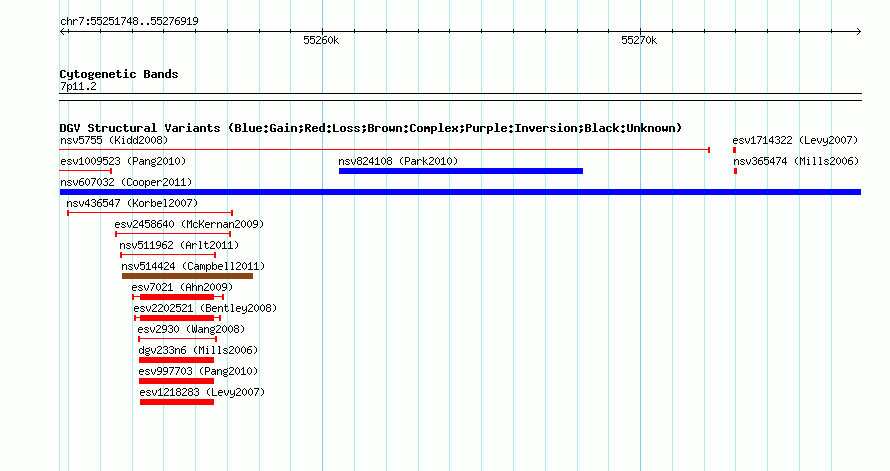The height and width of the screenshot is (471, 890).
Task: Click the red nsv436547 loss line
Action: pyautogui.click(x=150, y=213)
